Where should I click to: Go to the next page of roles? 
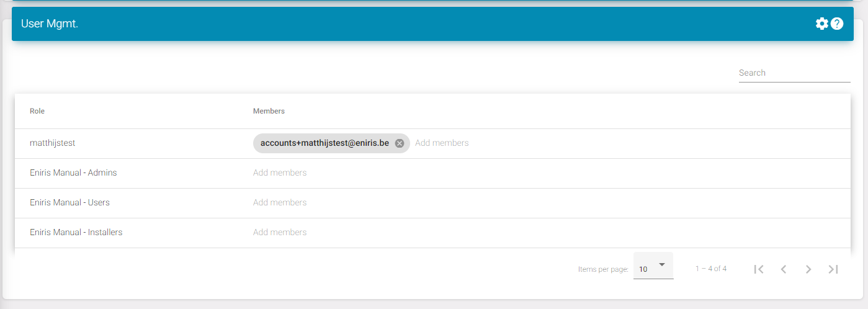click(x=808, y=269)
